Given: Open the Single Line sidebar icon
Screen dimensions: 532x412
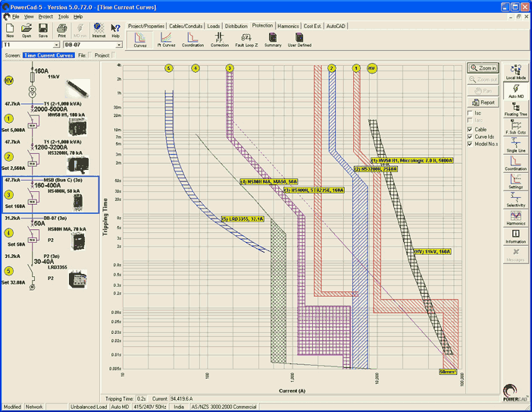Looking at the screenshot, I should 516,146.
